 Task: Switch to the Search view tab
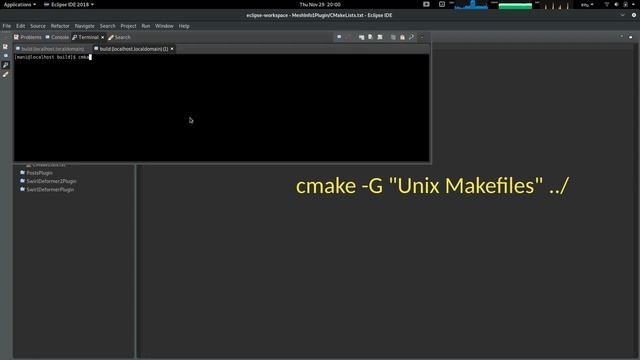pos(119,37)
